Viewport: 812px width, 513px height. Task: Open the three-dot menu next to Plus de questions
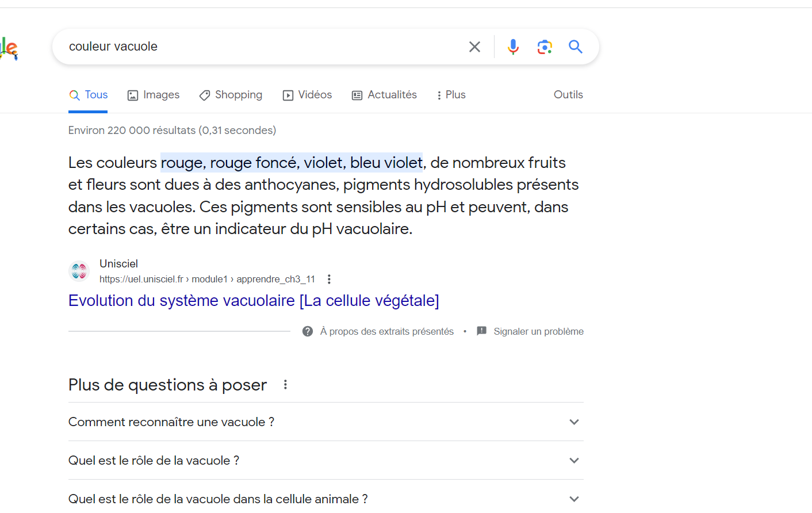pyautogui.click(x=285, y=384)
